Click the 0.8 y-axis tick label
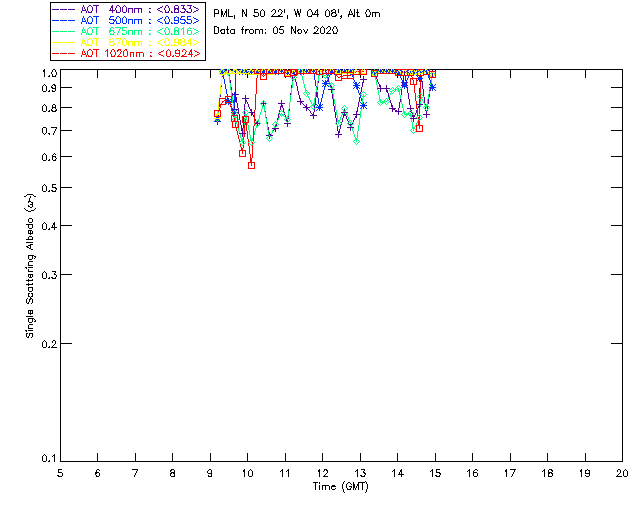Image resolution: width=640 pixels, height=512 pixels. click(x=49, y=108)
